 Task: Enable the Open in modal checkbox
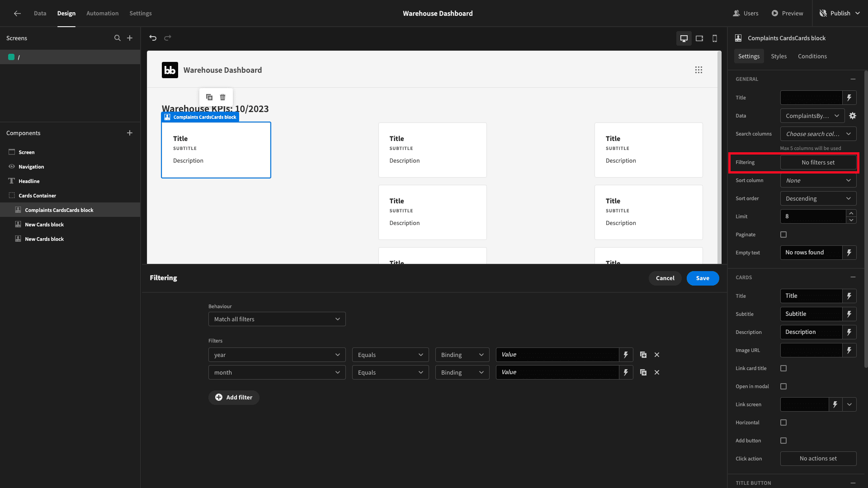coord(783,386)
